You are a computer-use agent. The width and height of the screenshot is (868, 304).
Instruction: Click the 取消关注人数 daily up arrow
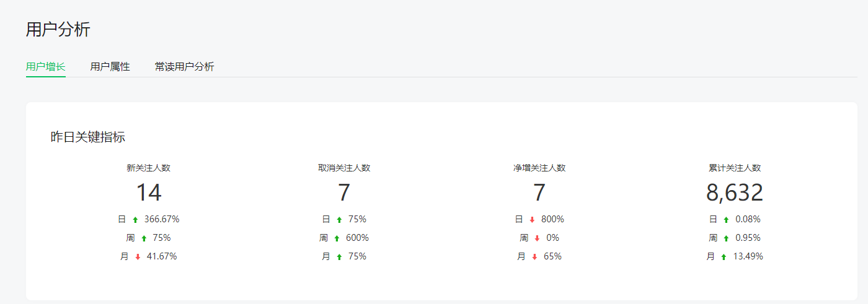[x=339, y=220]
